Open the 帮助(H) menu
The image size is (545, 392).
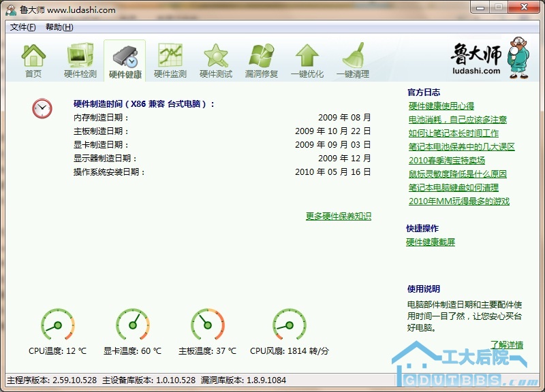click(59, 27)
